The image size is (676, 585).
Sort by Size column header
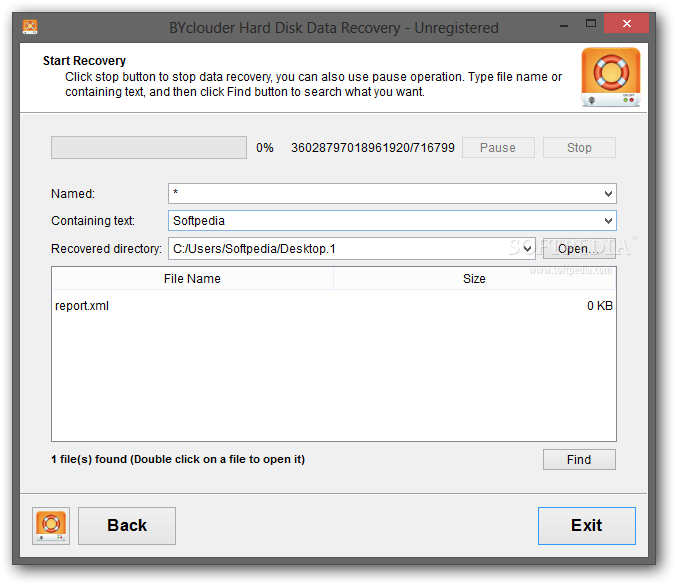(474, 279)
